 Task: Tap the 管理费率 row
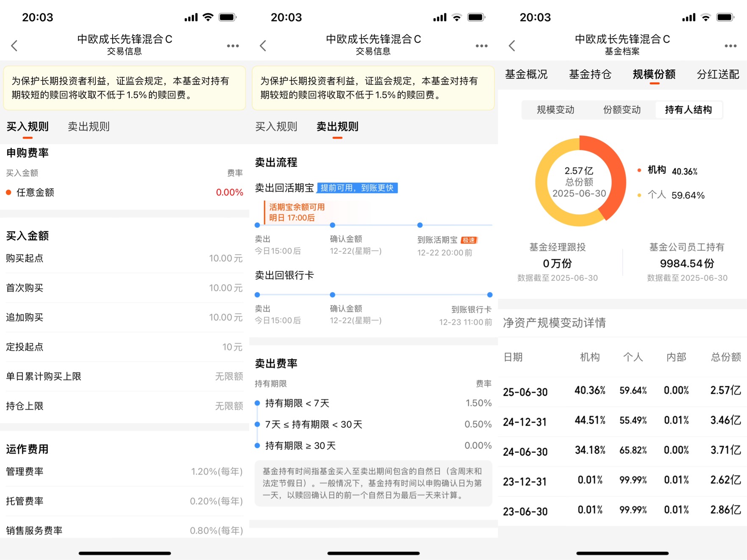125,471
